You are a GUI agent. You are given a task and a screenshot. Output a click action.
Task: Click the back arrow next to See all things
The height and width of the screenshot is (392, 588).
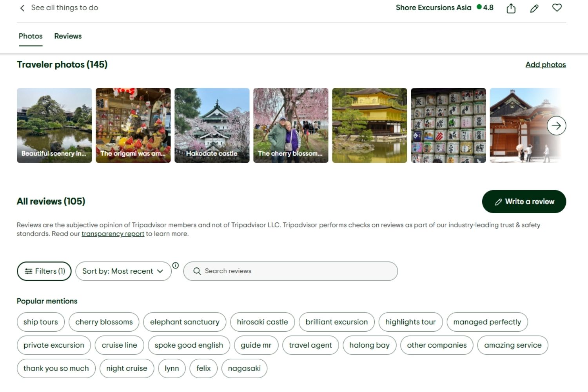point(22,7)
